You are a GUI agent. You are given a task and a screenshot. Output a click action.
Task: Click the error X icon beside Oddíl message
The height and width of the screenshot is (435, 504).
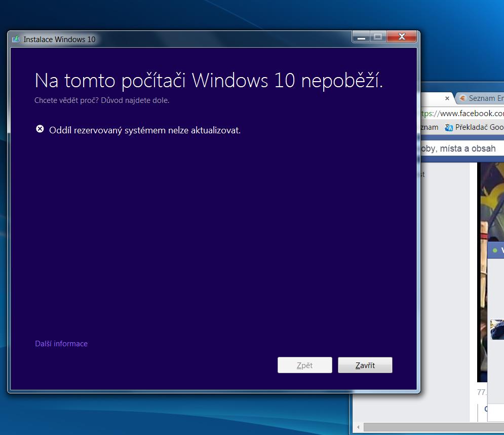click(40, 129)
